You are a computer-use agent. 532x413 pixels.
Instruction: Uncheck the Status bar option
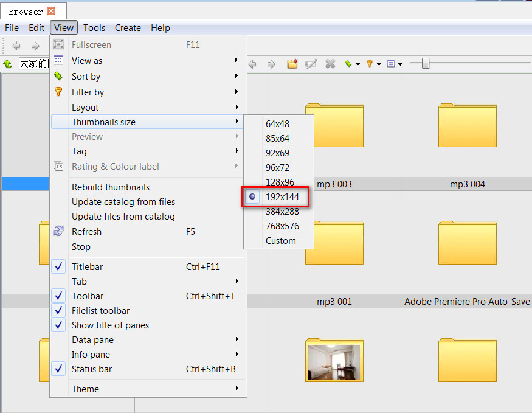pos(91,369)
